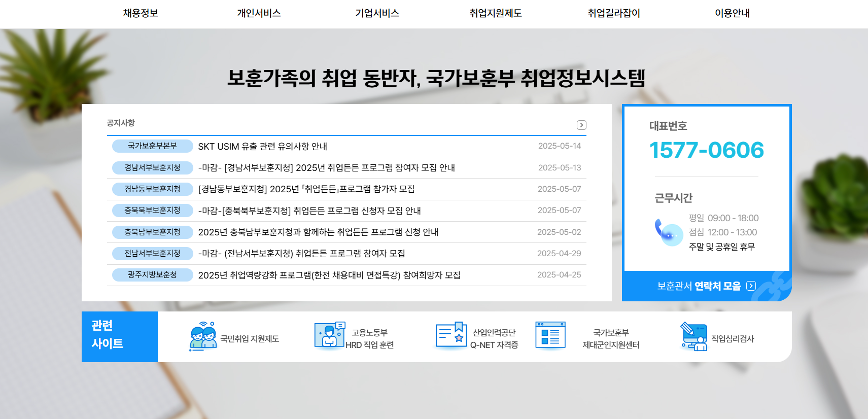The width and height of the screenshot is (868, 419).
Task: Open the 국가보훈부 제대군인지원센터 link text
Action: pos(611,339)
